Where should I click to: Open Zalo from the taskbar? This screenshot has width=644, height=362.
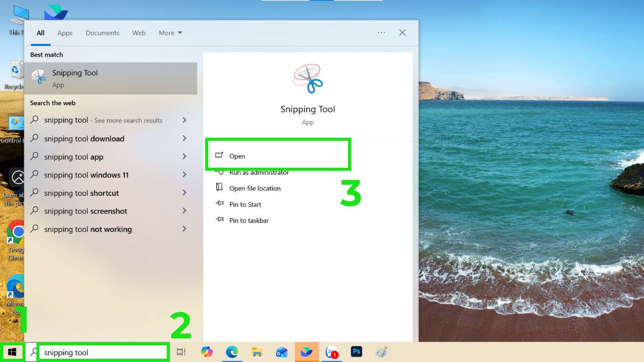coord(332,352)
